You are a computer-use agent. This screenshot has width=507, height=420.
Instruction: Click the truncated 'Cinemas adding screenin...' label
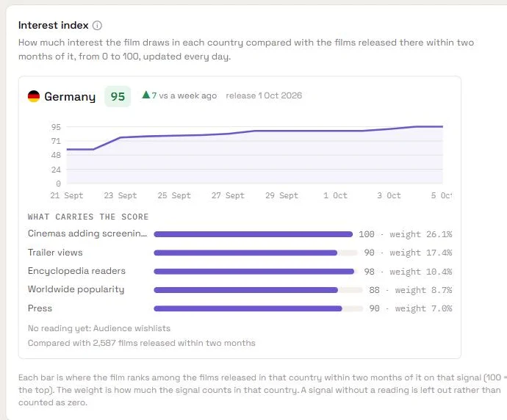[x=87, y=233]
